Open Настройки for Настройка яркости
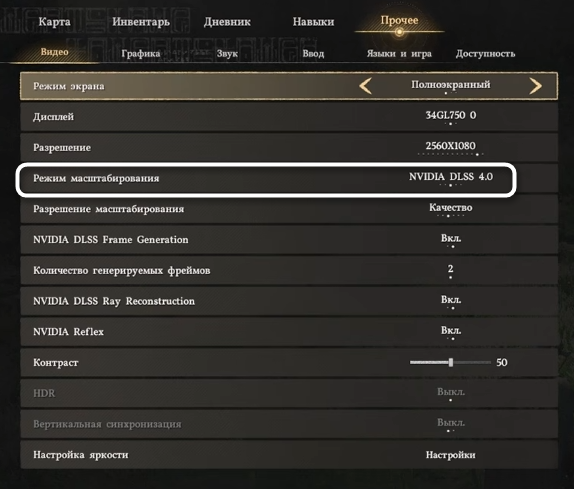 point(451,455)
